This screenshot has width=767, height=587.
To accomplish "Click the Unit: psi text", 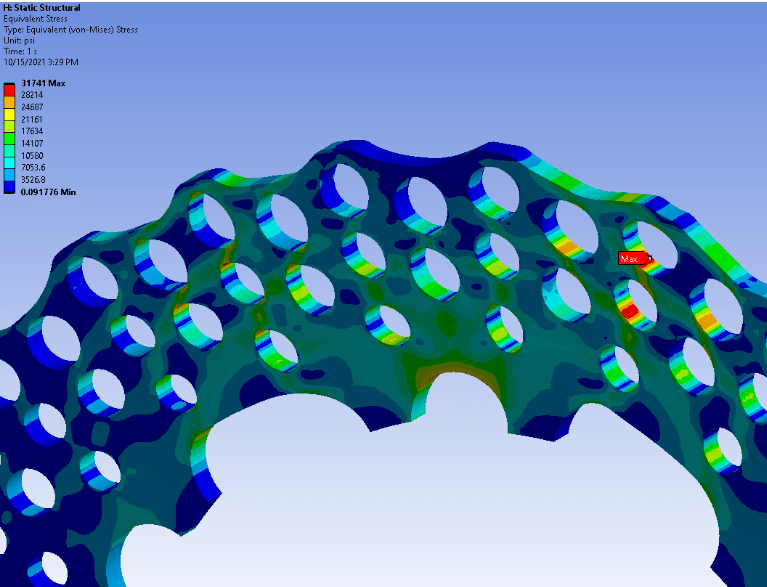I will pyautogui.click(x=20, y=40).
